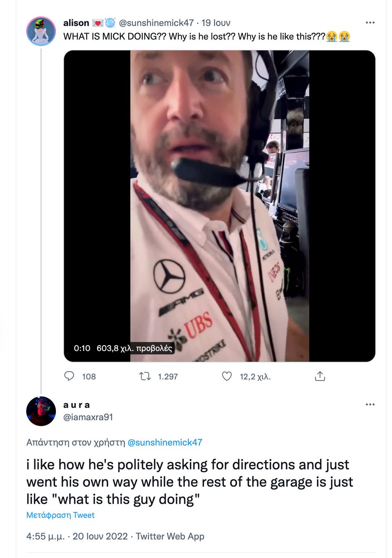This screenshot has width=392, height=558.
Task: Click the aura display name
Action: 77,405
